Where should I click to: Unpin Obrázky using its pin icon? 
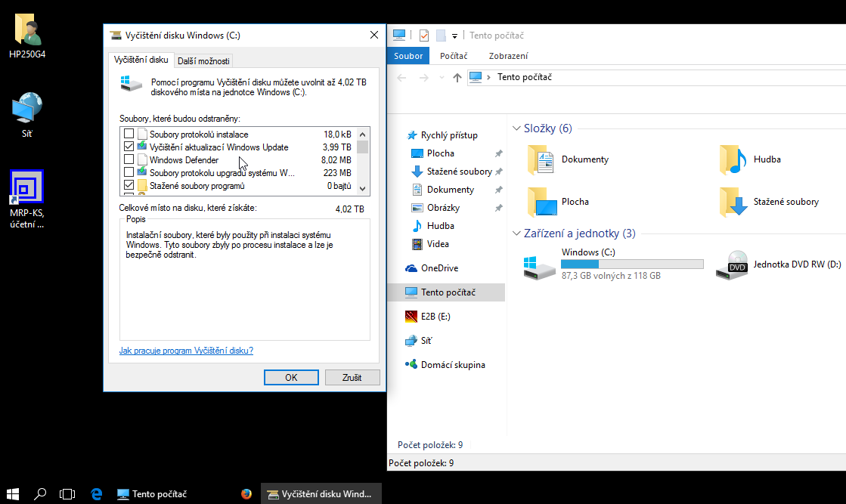click(x=498, y=208)
